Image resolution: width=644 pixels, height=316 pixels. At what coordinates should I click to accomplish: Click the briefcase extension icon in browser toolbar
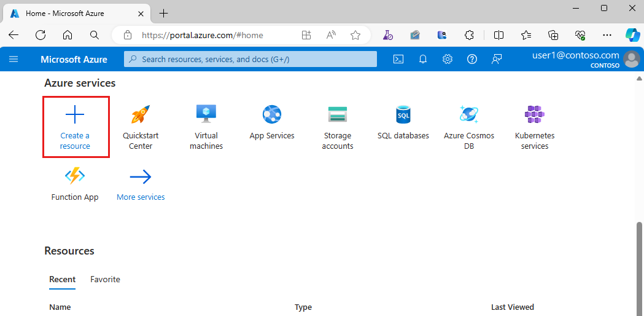[x=415, y=35]
